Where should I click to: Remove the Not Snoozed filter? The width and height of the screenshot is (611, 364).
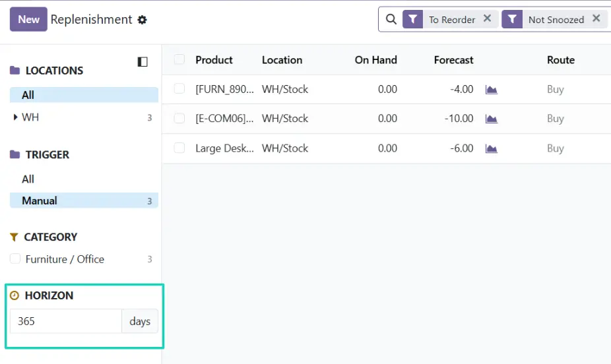tap(596, 18)
